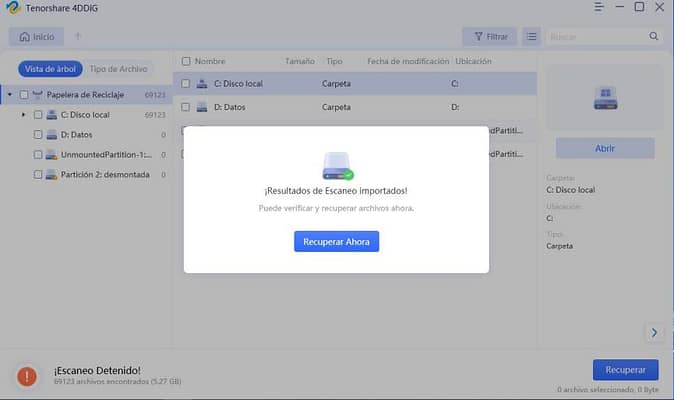Check D: Datos row checkbox in list
The width and height of the screenshot is (674, 400).
coord(185,107)
